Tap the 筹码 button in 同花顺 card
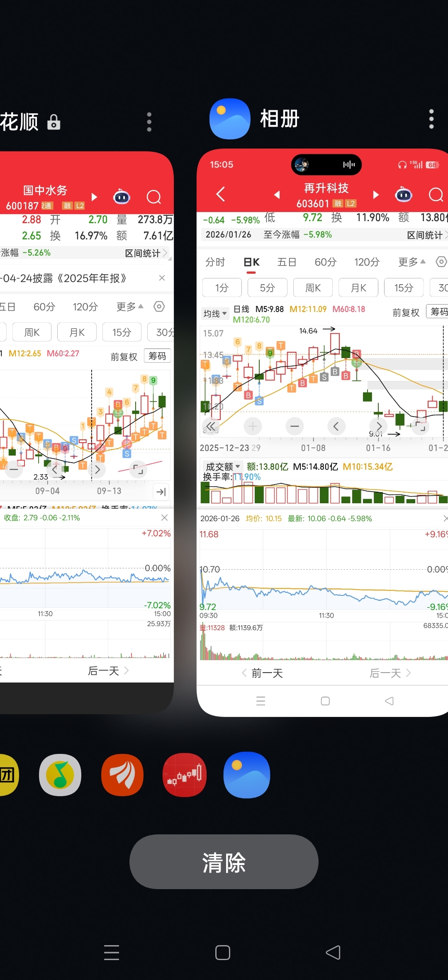This screenshot has width=448, height=980. [x=157, y=356]
